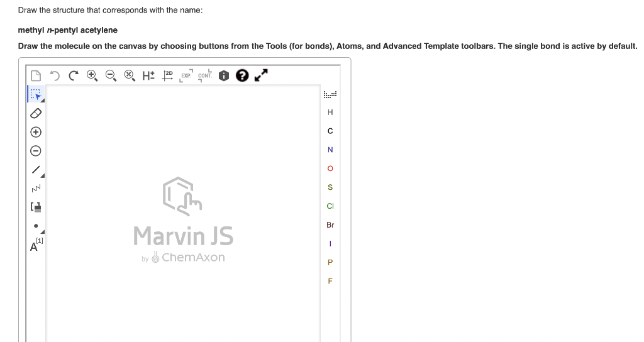Choose Bromine atom Br
This screenshot has height=342, width=644.
point(330,225)
